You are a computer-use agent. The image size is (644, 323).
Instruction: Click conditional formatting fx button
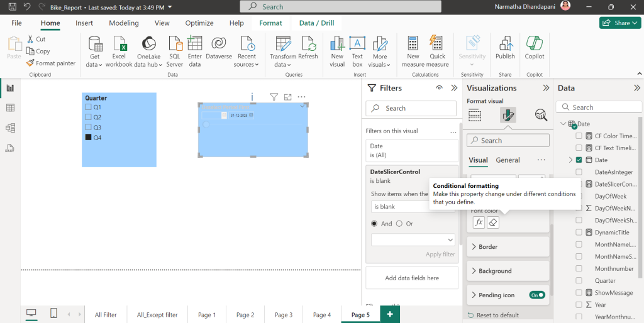click(x=479, y=222)
